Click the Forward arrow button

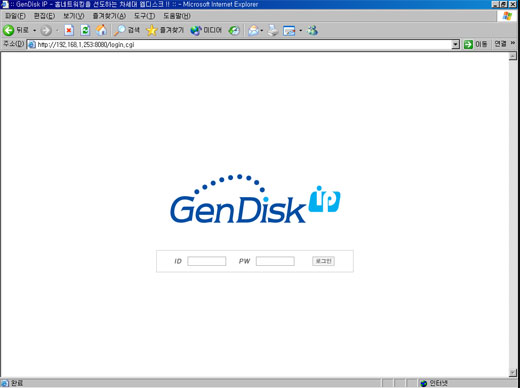coord(46,30)
